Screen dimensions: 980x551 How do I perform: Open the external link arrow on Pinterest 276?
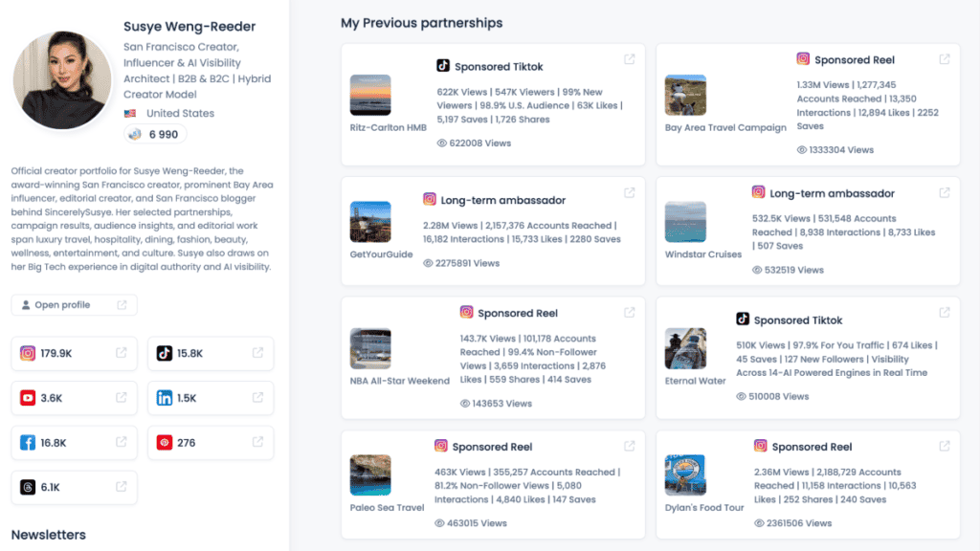pos(257,442)
